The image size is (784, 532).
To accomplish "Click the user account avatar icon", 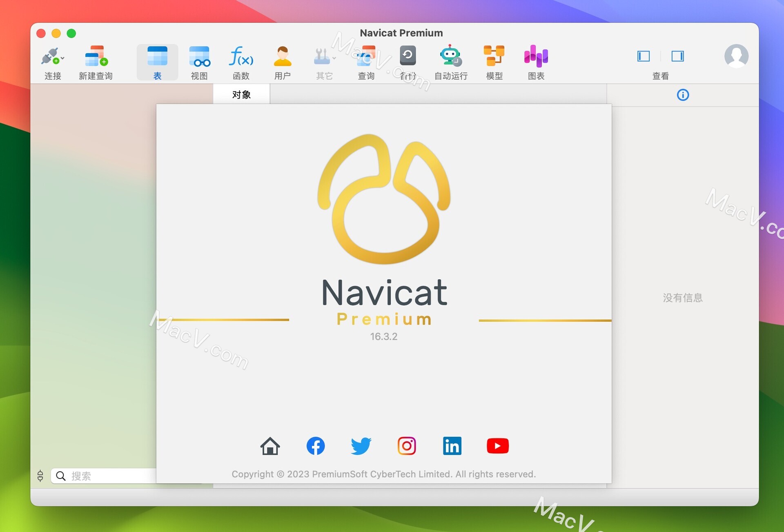I will tap(736, 56).
